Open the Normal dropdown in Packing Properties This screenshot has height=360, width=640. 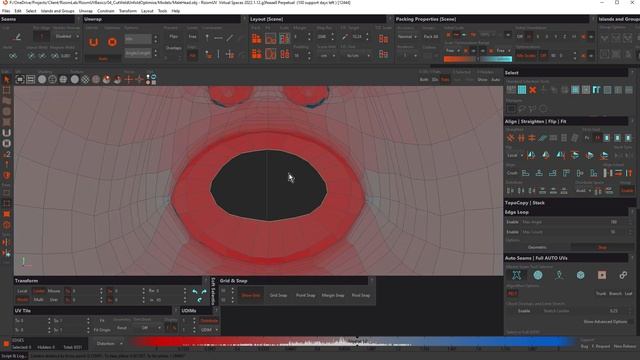407,36
